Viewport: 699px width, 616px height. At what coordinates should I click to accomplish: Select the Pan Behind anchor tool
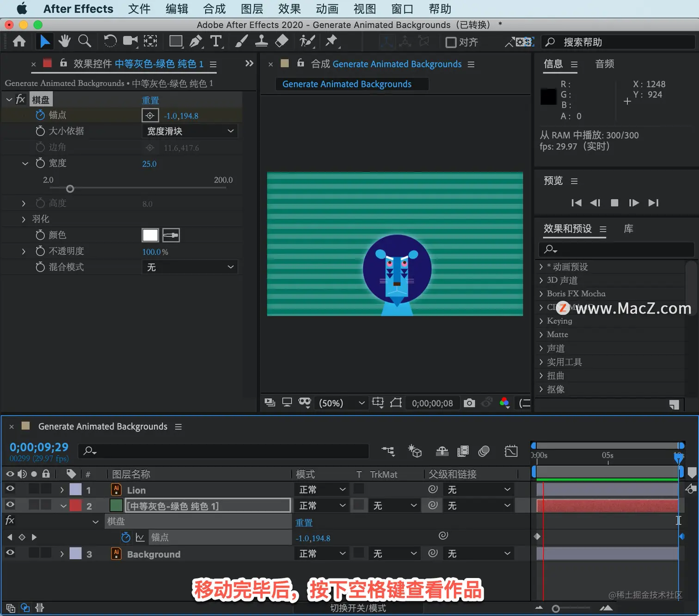click(x=150, y=42)
